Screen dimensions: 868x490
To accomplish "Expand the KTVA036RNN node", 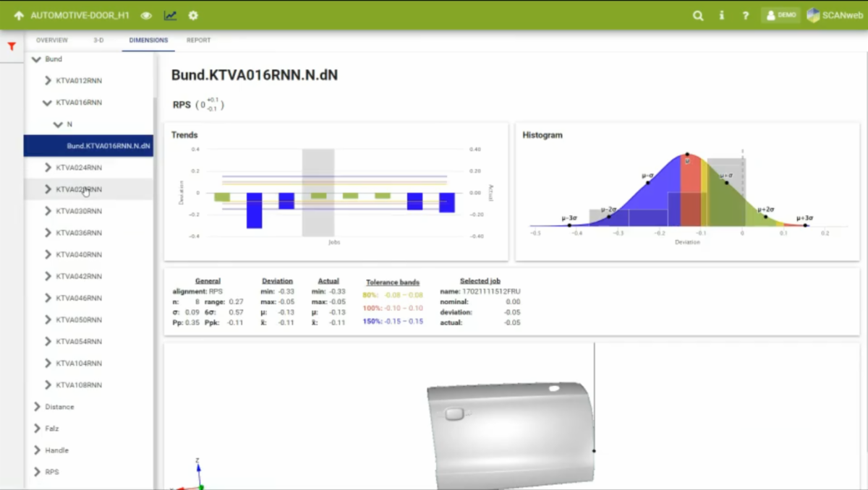I will tap(48, 233).
